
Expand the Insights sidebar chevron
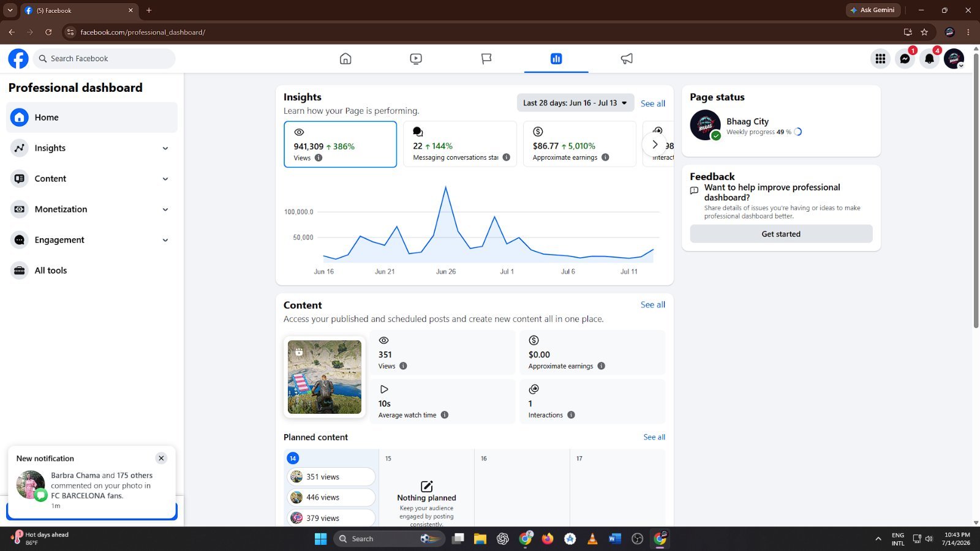165,148
